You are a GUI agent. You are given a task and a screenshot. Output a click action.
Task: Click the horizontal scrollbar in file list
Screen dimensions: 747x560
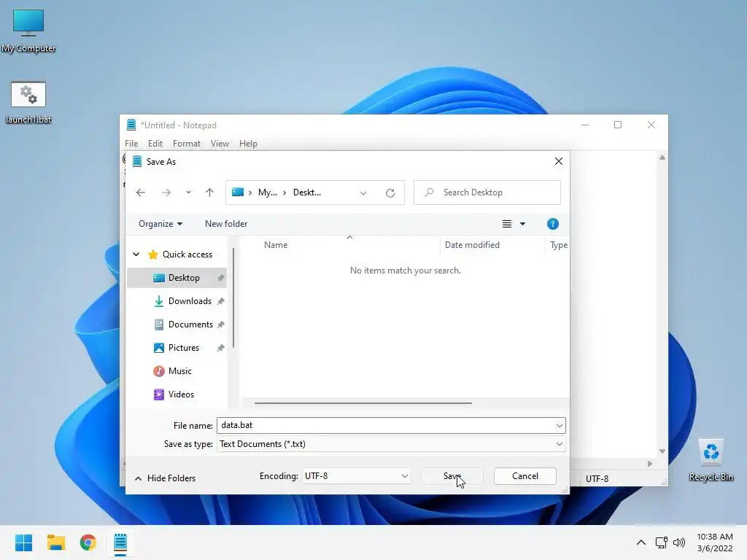[363, 403]
